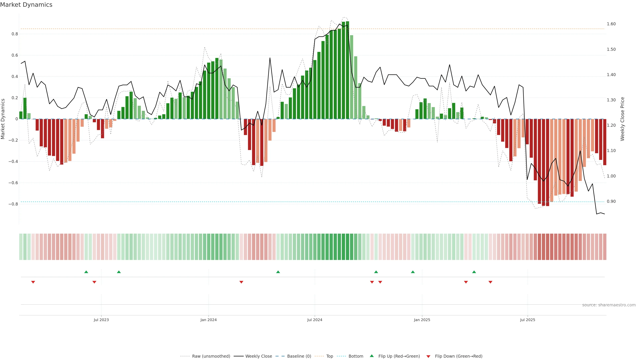Click the Market Dynamics chart title

tap(26, 5)
